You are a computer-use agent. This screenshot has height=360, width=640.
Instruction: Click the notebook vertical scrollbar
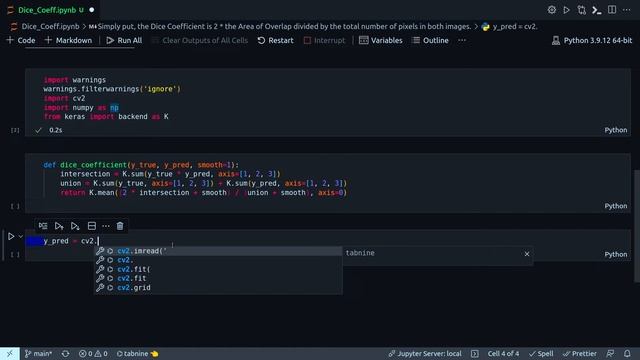point(637,225)
